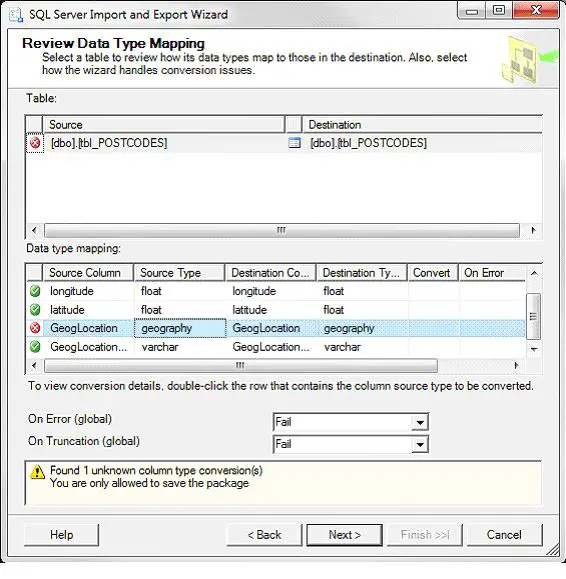Click the Convert column header

pos(433,273)
